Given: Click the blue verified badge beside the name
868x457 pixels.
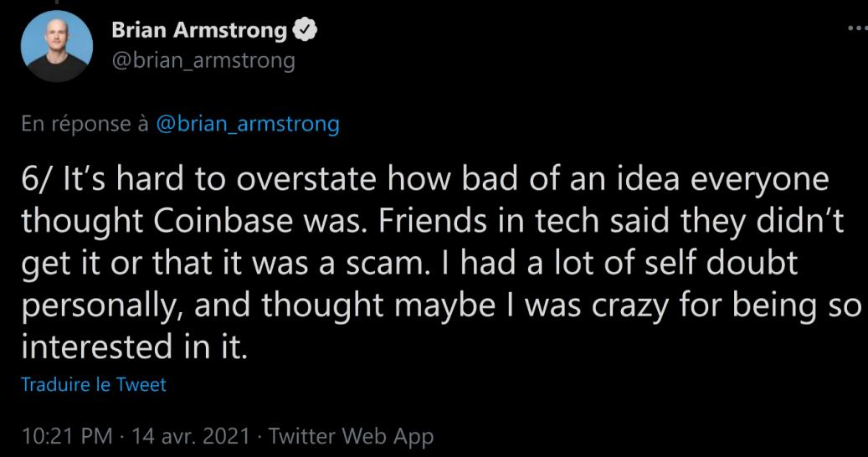Looking at the screenshot, I should pyautogui.click(x=307, y=32).
